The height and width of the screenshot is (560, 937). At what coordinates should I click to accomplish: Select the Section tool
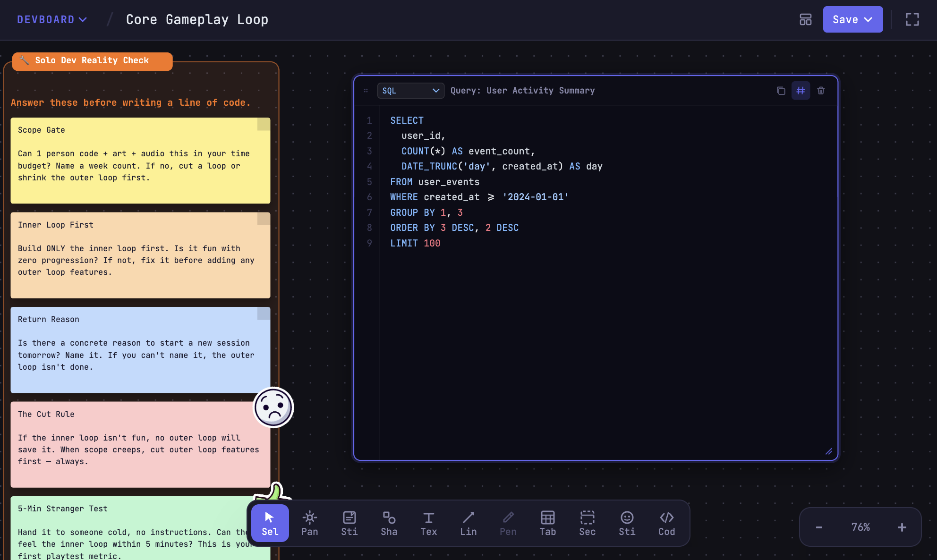587,523
